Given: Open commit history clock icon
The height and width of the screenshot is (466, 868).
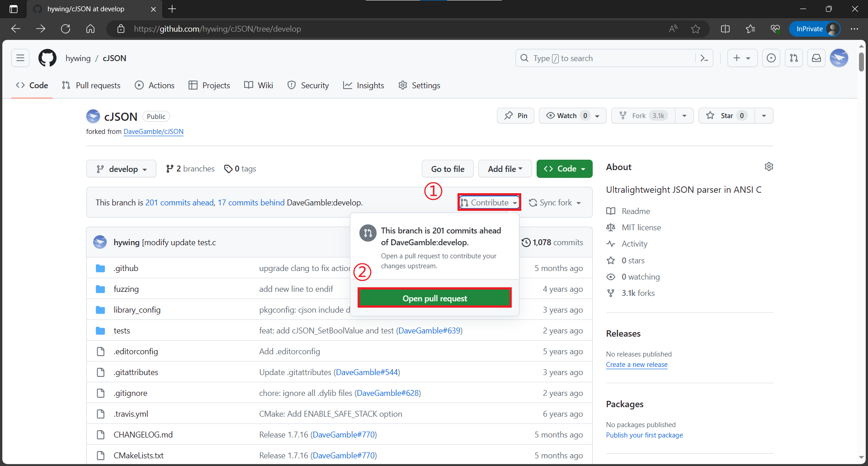Looking at the screenshot, I should coord(526,242).
